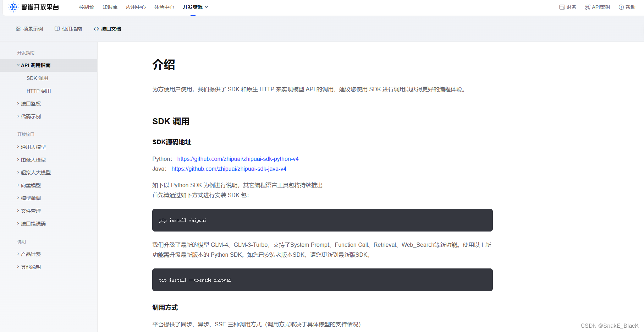Open the 知识库 menu item
This screenshot has width=644, height=332.
(110, 7)
